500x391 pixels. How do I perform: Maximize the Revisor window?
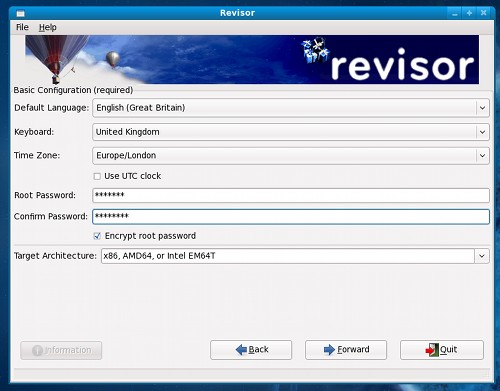(469, 13)
